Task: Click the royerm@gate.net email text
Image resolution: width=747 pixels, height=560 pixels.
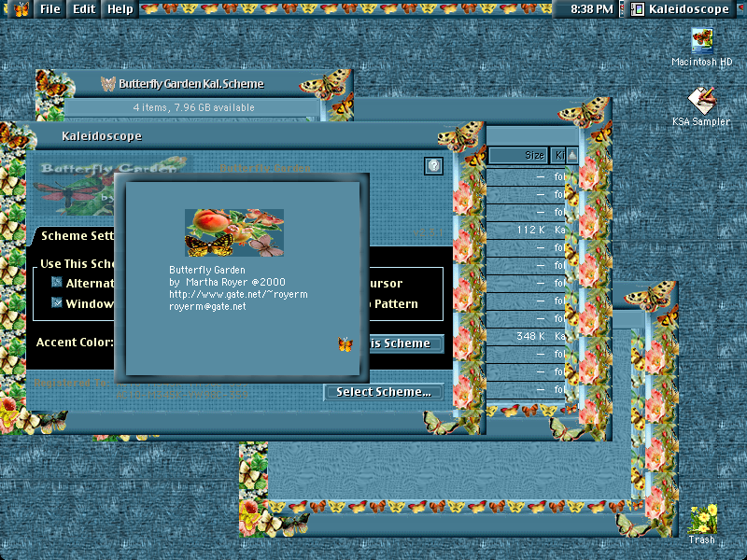Action: 207,307
